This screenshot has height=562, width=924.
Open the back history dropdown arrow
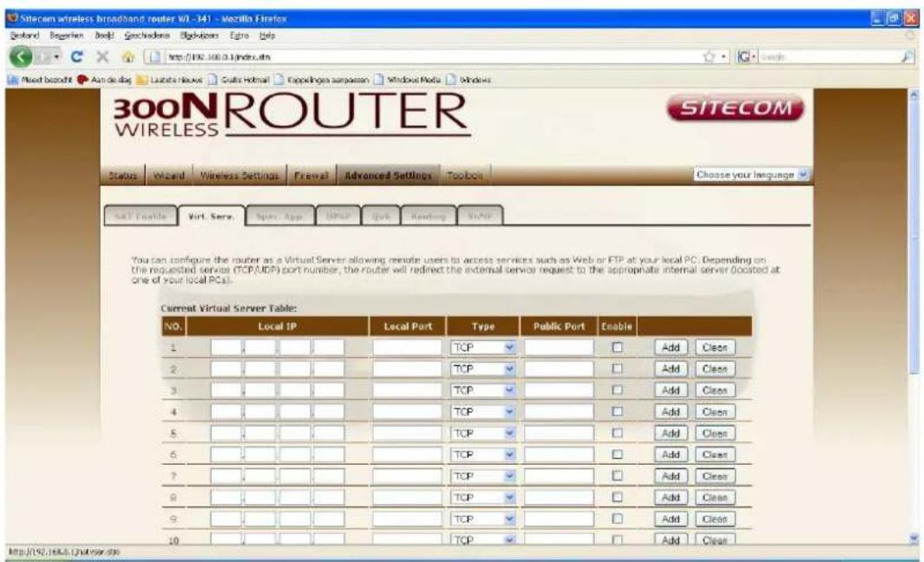coord(56,56)
